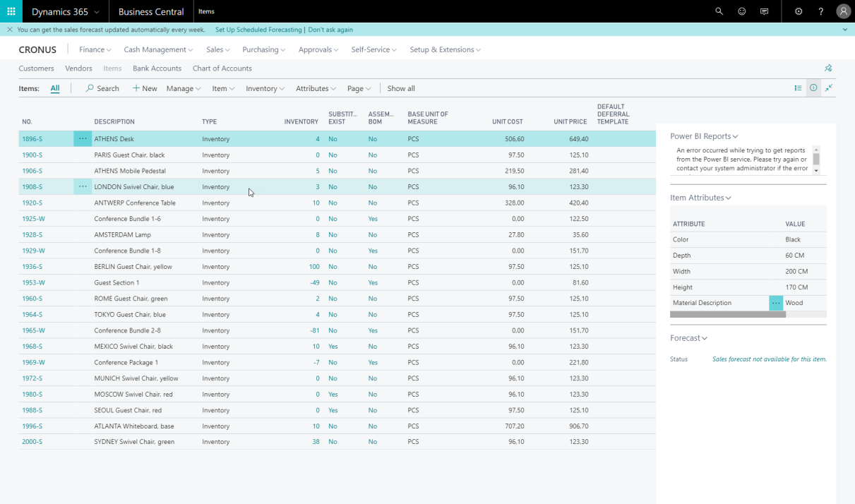Open inventory drill-down for BERLIN Guest Chair

coord(313,267)
